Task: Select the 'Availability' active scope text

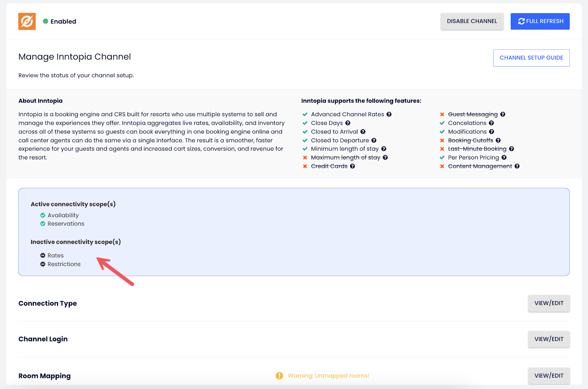Action: (x=63, y=215)
